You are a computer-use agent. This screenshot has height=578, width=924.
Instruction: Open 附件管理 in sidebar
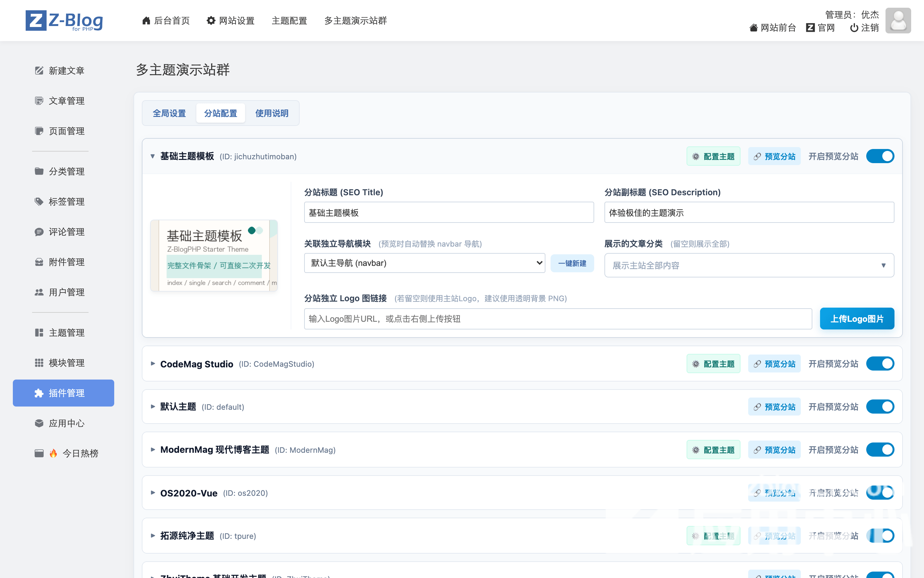coord(64,262)
